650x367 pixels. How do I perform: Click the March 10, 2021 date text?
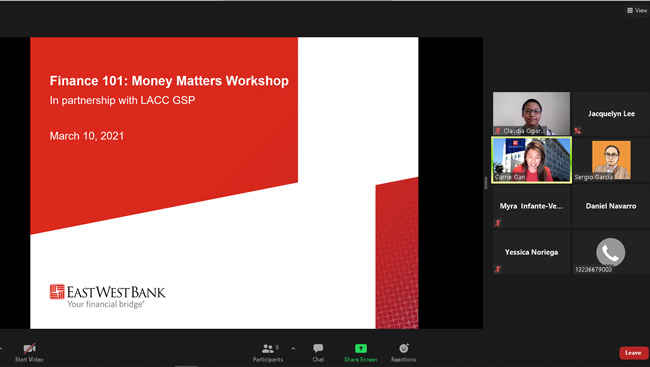[x=87, y=136]
